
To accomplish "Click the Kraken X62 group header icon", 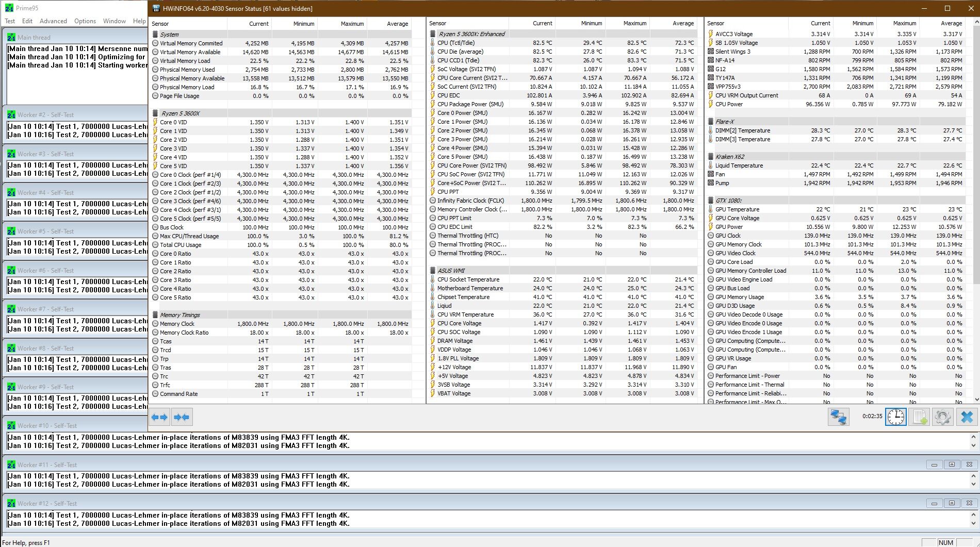I will coord(711,157).
